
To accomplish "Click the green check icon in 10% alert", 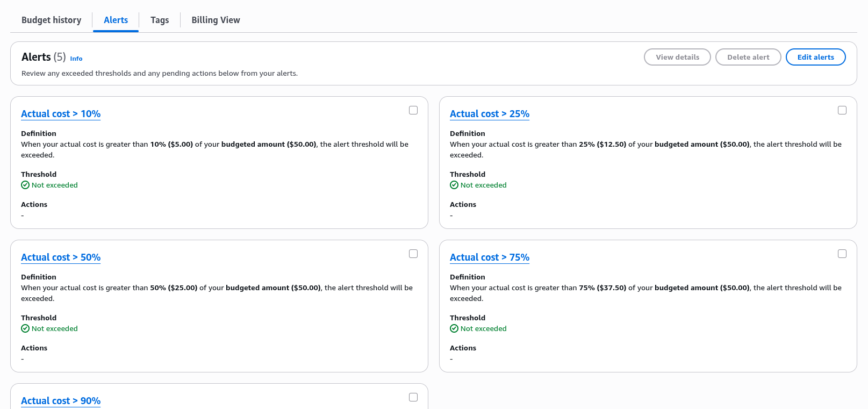I will (25, 185).
